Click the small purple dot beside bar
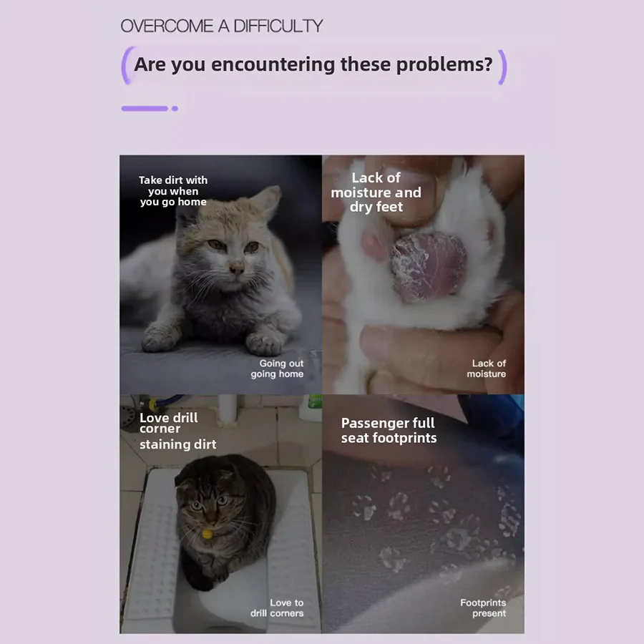The width and height of the screenshot is (644, 644). 175,109
